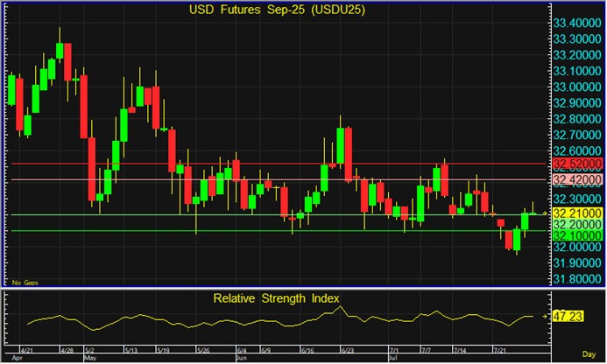This screenshot has height=364, width=607.
Task: Click the Jun month label on axis
Action: point(244,358)
